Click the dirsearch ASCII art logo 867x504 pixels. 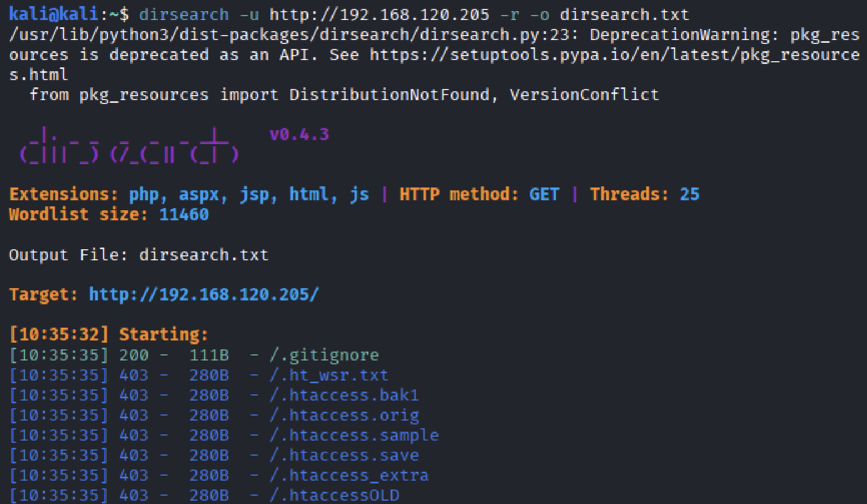tap(129, 146)
